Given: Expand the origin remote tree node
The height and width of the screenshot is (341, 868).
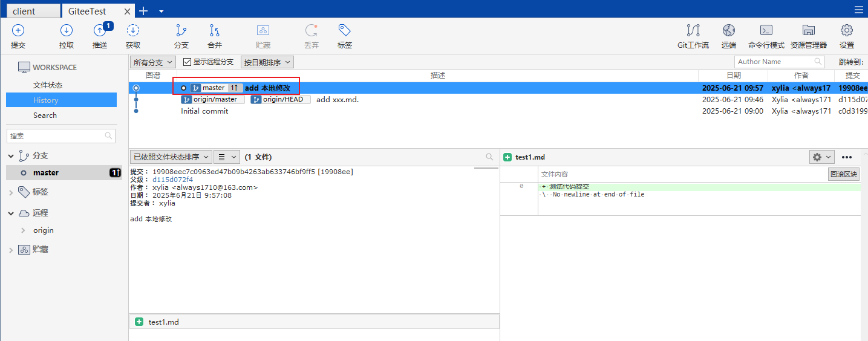Looking at the screenshot, I should point(23,230).
